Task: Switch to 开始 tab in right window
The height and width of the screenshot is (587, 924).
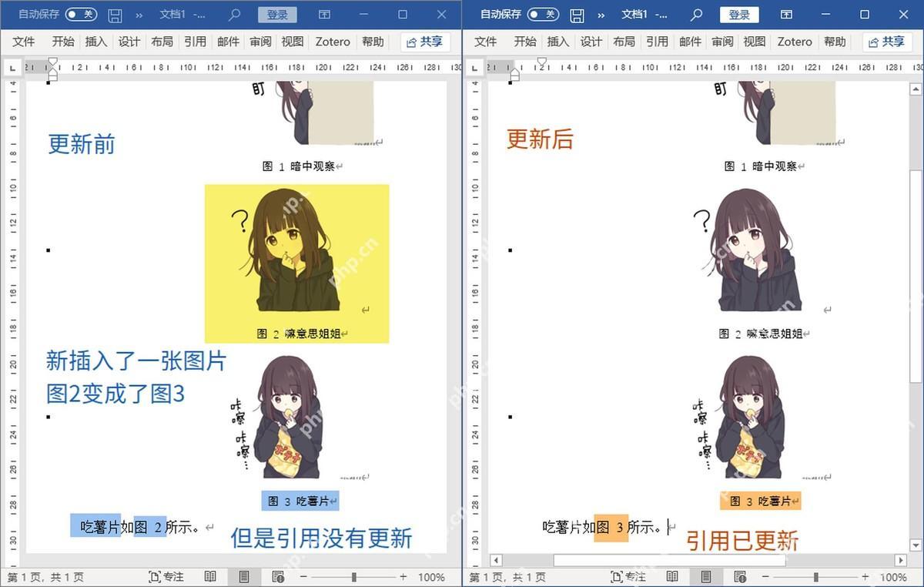Action: (x=525, y=42)
